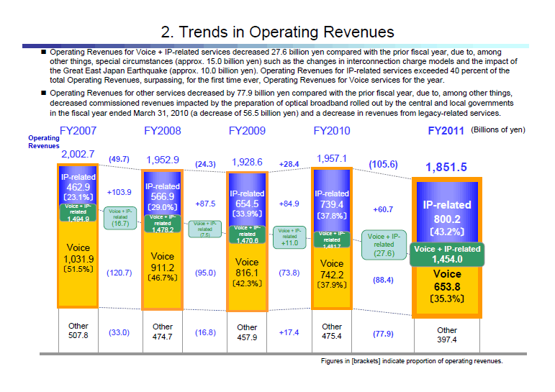The width and height of the screenshot is (555, 392).
Task: Click the Other change (33.0)
Action: (119, 332)
